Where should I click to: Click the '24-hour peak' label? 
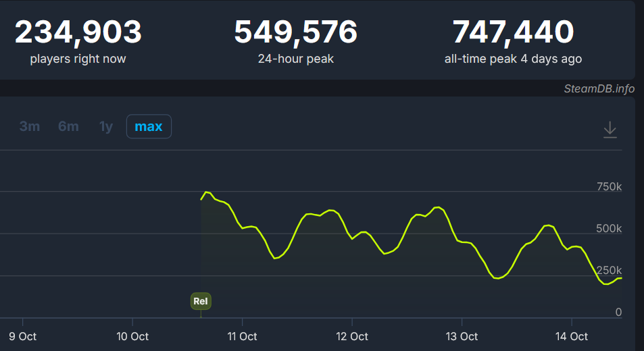pos(296,59)
